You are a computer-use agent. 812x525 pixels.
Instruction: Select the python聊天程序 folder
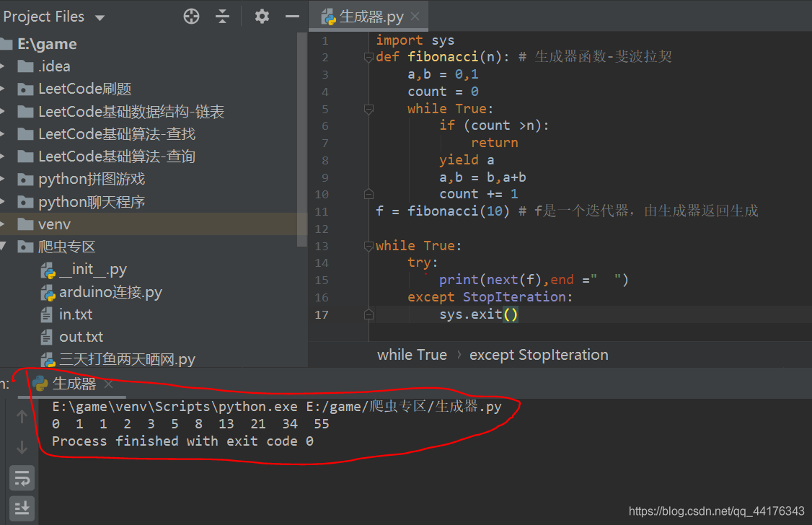(92, 202)
